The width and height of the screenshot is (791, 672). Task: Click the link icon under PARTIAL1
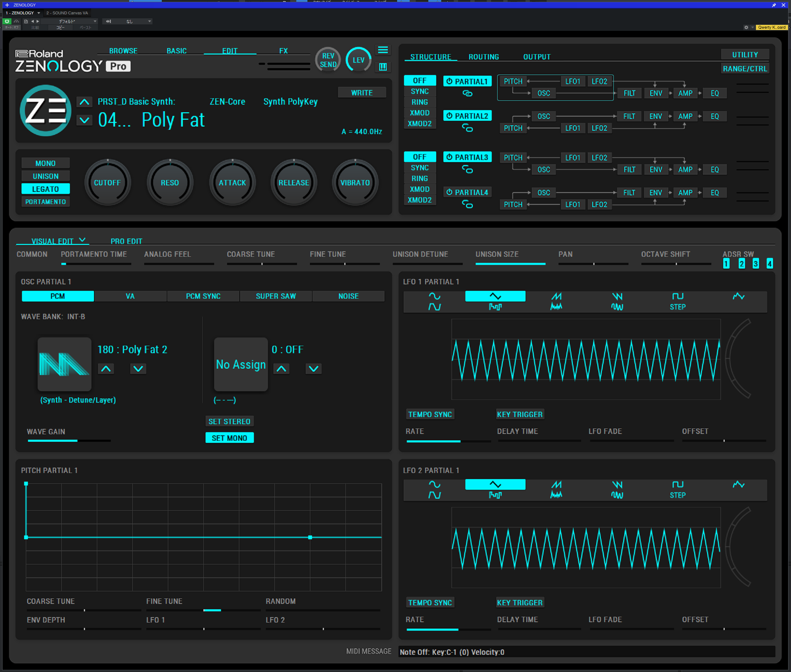point(467,93)
